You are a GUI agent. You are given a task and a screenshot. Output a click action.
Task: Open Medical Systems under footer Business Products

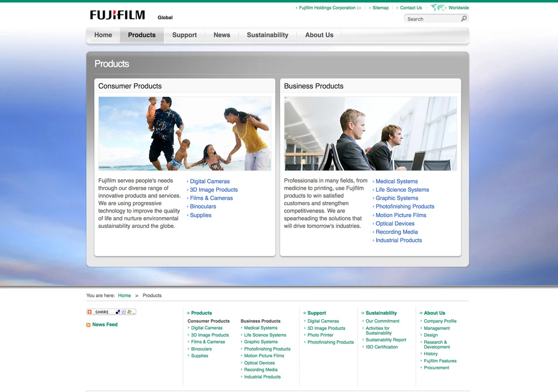tap(261, 328)
